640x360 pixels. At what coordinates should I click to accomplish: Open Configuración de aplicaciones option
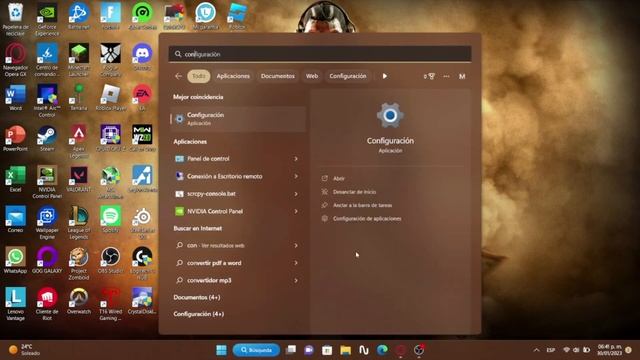click(x=367, y=219)
